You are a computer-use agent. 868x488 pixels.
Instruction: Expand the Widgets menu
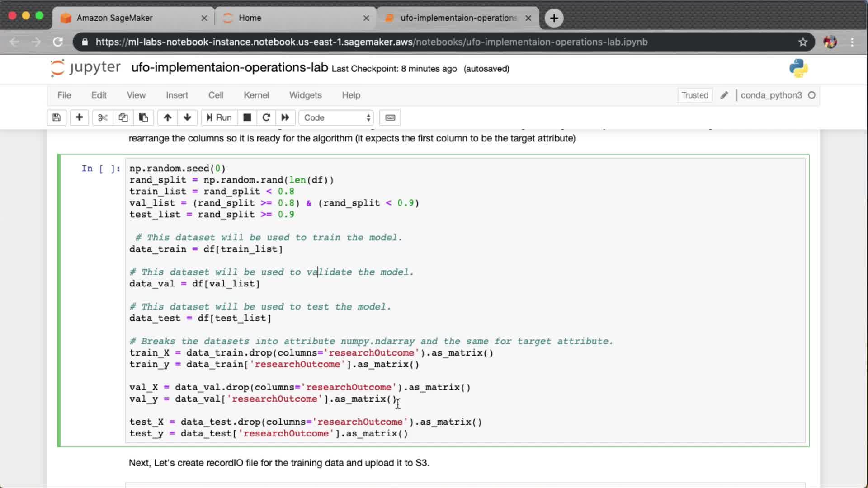305,95
